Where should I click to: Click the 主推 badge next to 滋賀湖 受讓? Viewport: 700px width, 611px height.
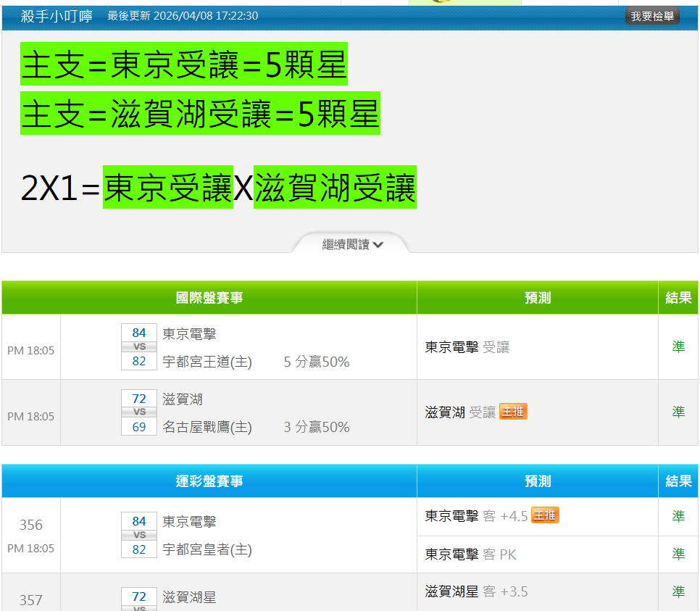coord(513,412)
